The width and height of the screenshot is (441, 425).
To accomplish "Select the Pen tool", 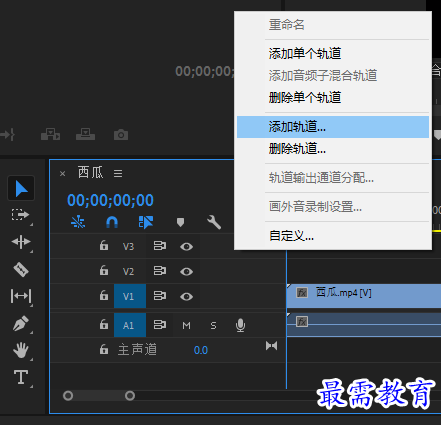I will pos(21,323).
